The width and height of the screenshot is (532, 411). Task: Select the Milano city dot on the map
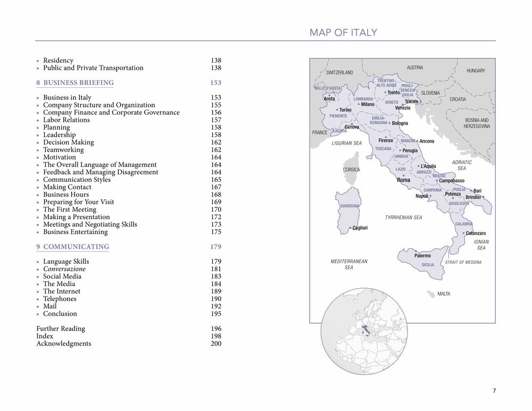tap(359, 104)
